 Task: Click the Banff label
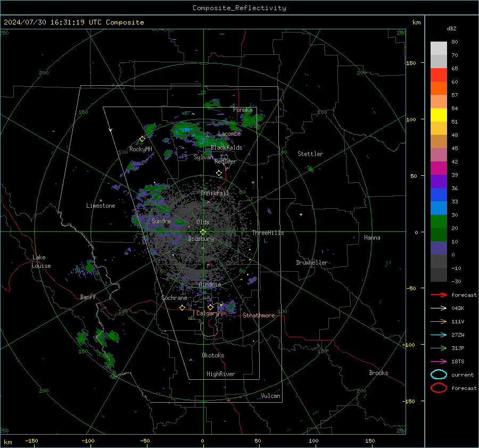pyautogui.click(x=88, y=297)
